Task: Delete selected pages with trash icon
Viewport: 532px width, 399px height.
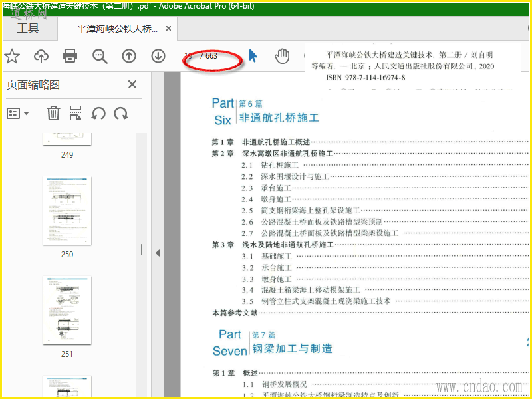Action: click(53, 113)
